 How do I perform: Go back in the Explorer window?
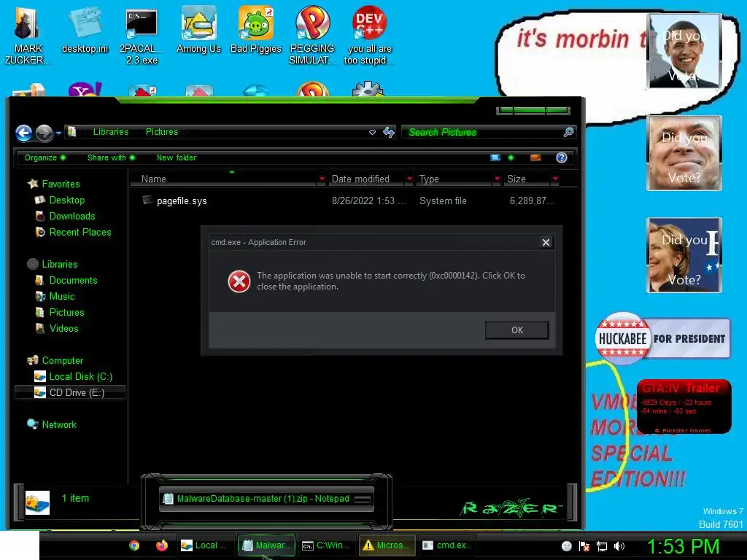24,133
